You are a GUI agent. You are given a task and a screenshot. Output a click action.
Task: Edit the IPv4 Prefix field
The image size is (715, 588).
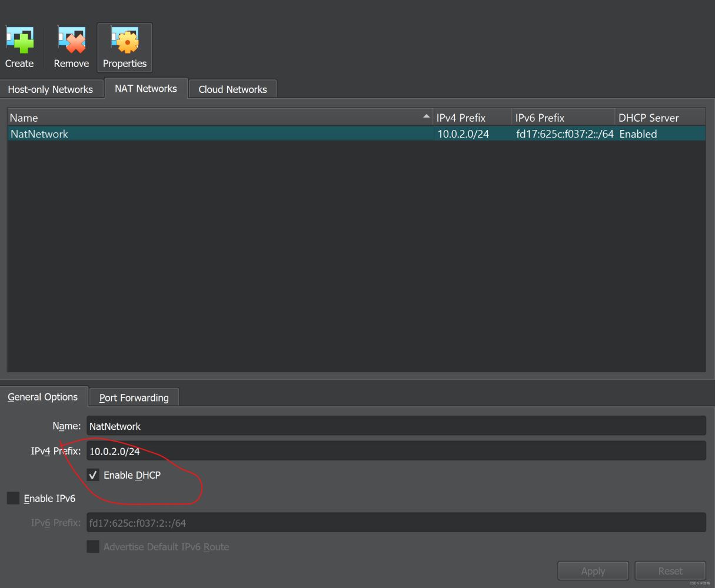[395, 452]
